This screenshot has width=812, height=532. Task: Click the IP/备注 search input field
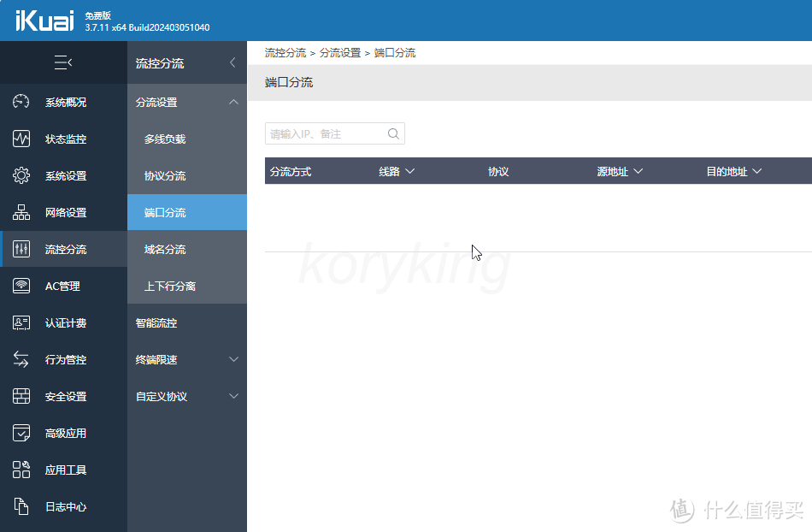[325, 133]
